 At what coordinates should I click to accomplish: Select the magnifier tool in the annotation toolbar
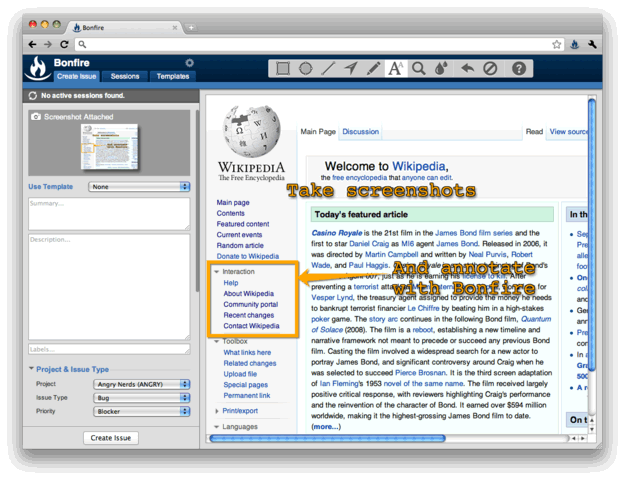coord(420,69)
